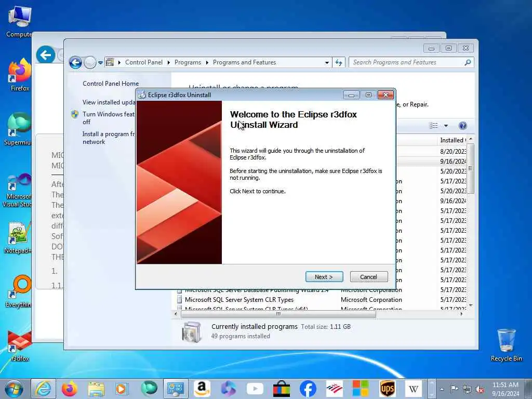532x399 pixels.
Task: Expand the address bar history dropdown
Action: pyautogui.click(x=327, y=63)
